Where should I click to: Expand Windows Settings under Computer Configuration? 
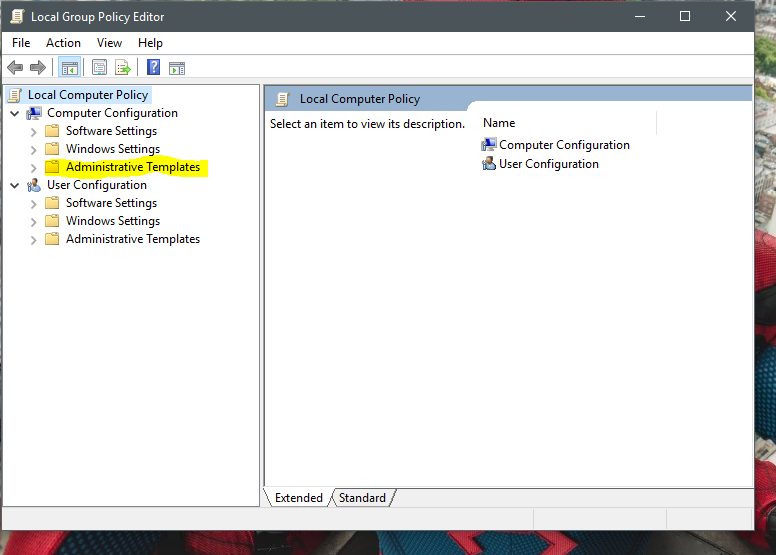tap(34, 150)
